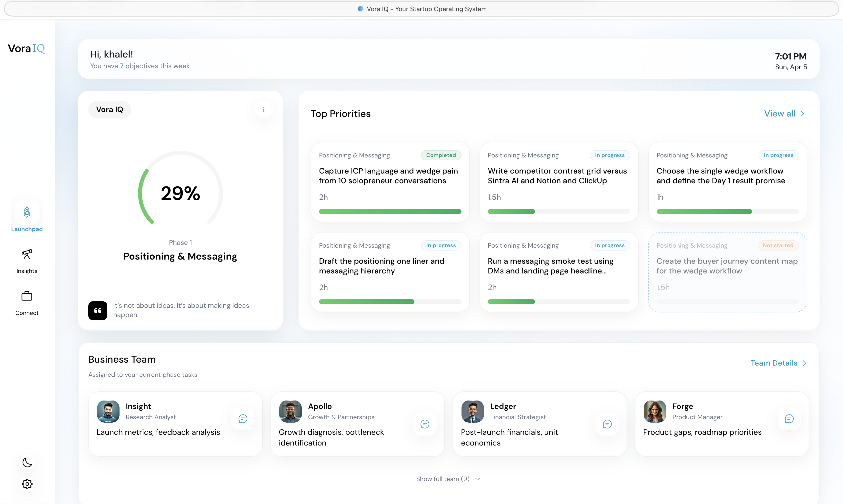Click View all priorities chevron link

click(x=784, y=114)
